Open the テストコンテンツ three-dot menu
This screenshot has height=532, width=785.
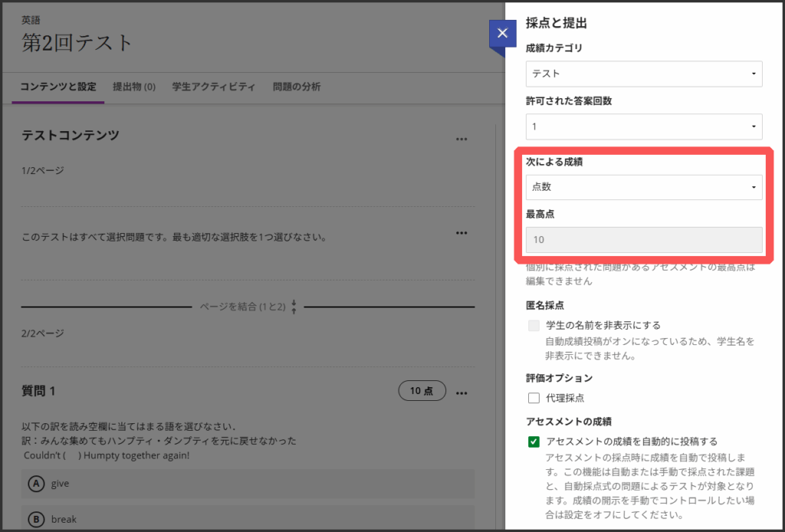461,139
